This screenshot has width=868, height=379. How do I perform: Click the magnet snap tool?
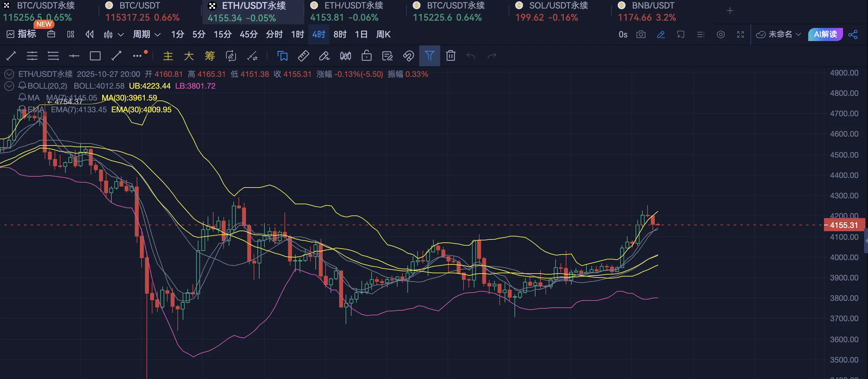(x=408, y=56)
